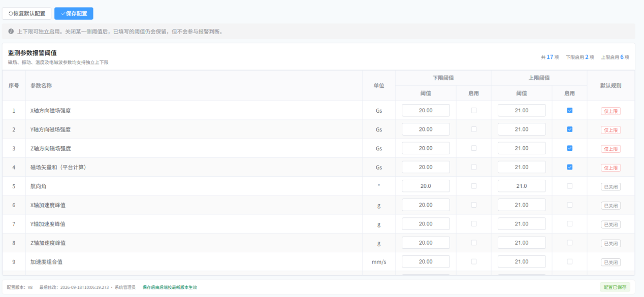
Task: Click the 恢复默认配置 reset button
Action: (26, 14)
